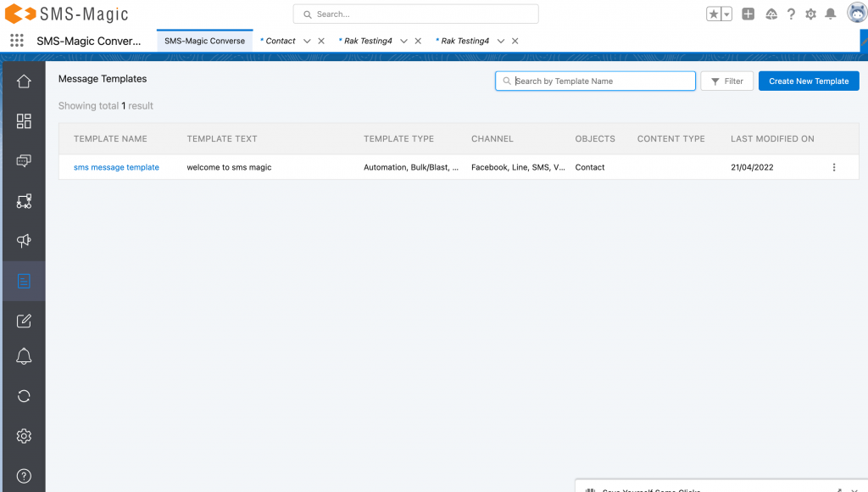
Task: Open the Campaigns megaphone icon
Action: pyautogui.click(x=24, y=241)
